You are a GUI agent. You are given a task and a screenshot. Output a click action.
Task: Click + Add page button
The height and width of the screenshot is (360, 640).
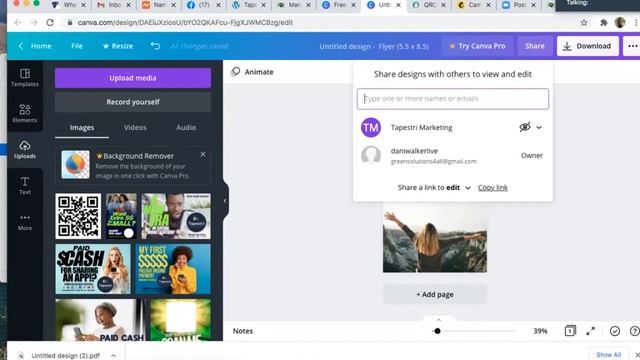[x=435, y=294]
